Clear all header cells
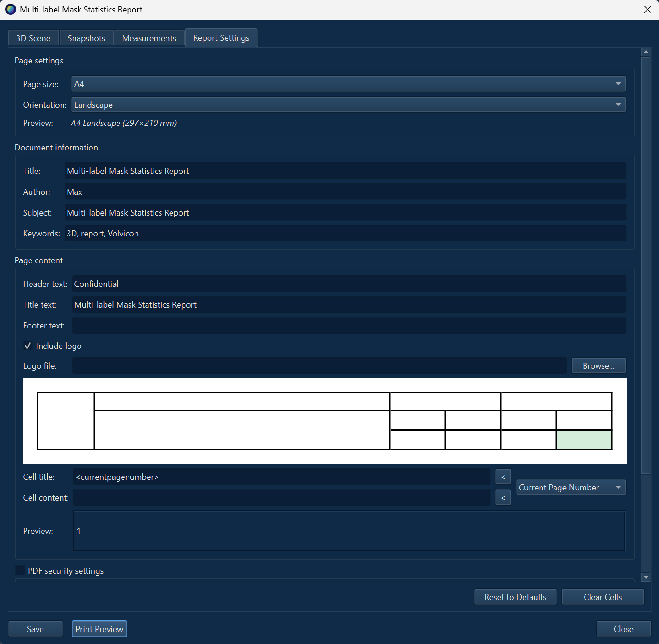 point(603,597)
